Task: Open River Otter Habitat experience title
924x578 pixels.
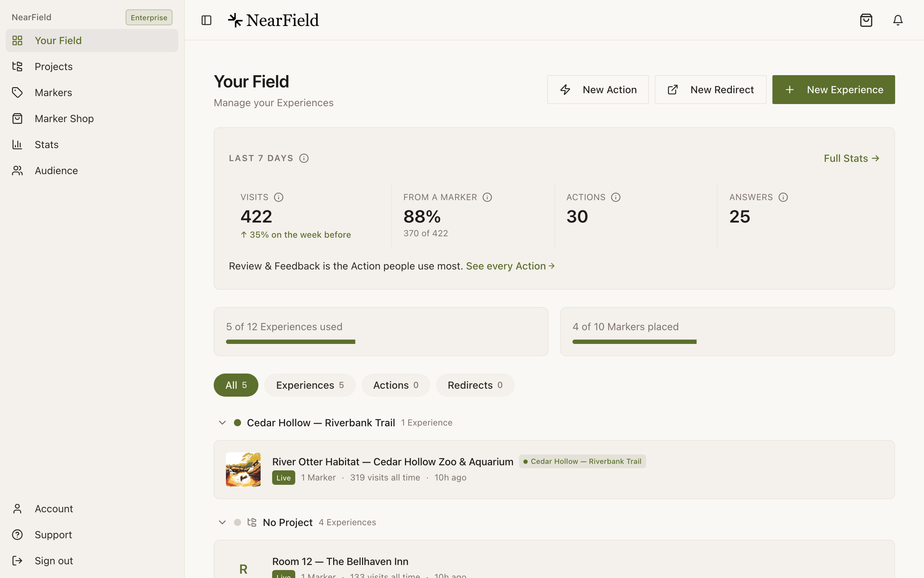Action: point(392,462)
